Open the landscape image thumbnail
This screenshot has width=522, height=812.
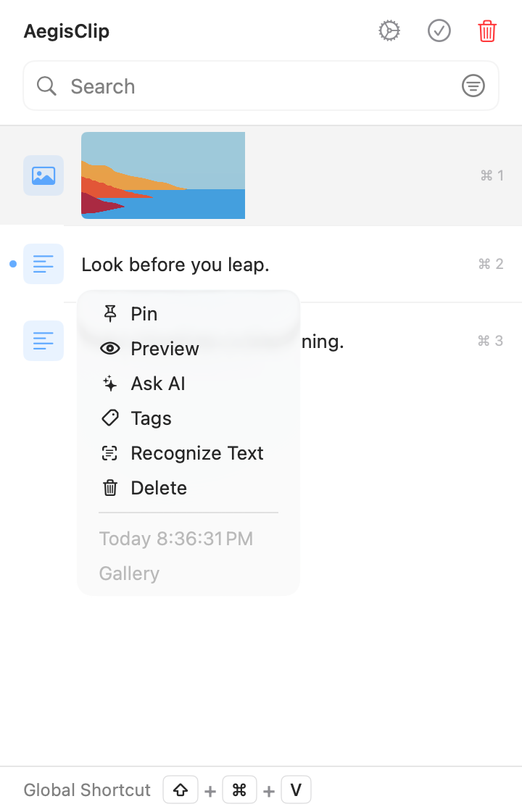[163, 175]
